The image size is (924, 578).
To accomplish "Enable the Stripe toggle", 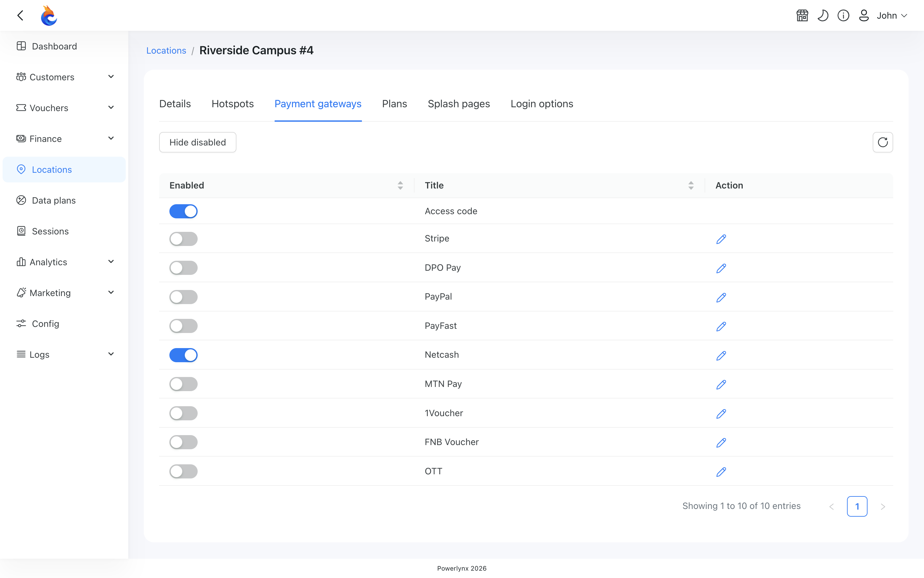I will pos(183,239).
